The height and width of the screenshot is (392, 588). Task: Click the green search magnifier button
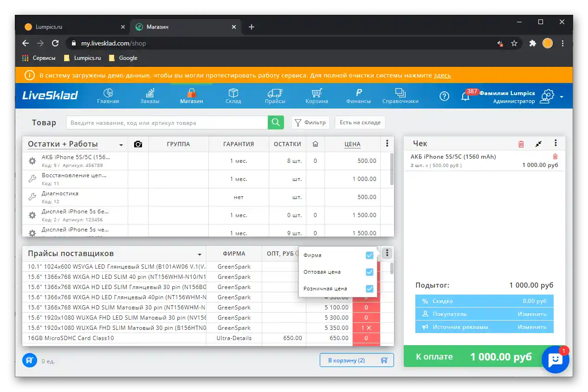[275, 122]
